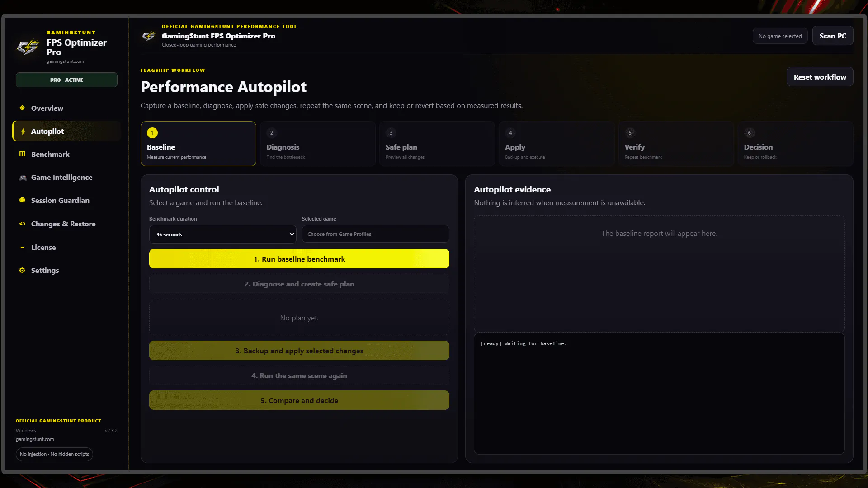Click the Scan PC button

[833, 36]
